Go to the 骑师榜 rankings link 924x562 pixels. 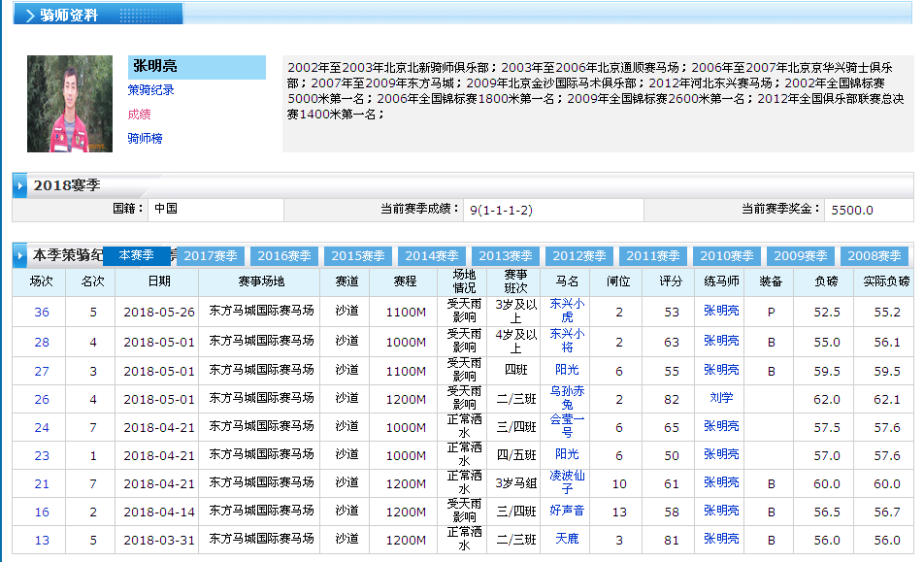(145, 139)
